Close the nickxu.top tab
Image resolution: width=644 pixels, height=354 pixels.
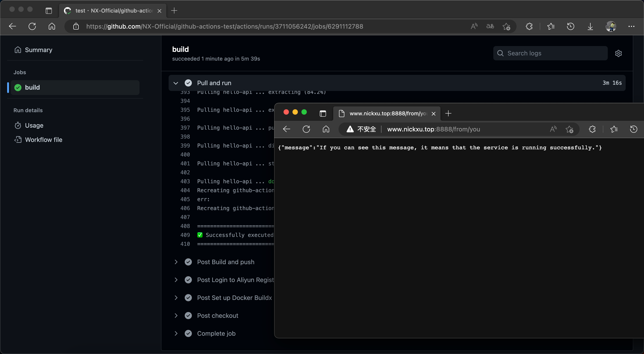[x=434, y=114]
